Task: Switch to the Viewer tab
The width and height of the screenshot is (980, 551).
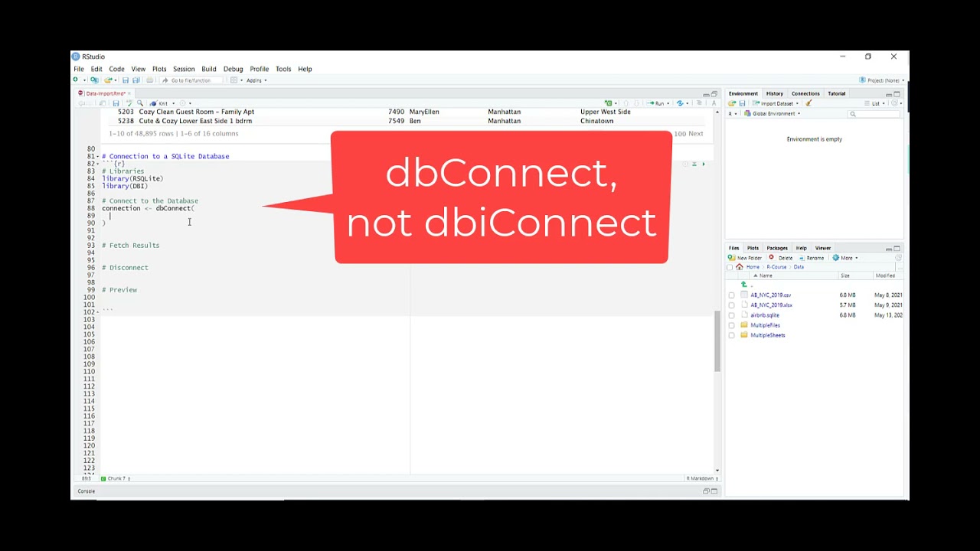Action: [823, 248]
